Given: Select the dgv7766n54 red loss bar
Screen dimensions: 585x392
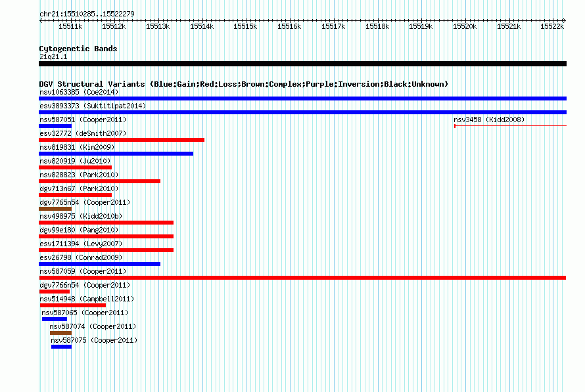Looking at the screenshot, I should (x=55, y=292).
